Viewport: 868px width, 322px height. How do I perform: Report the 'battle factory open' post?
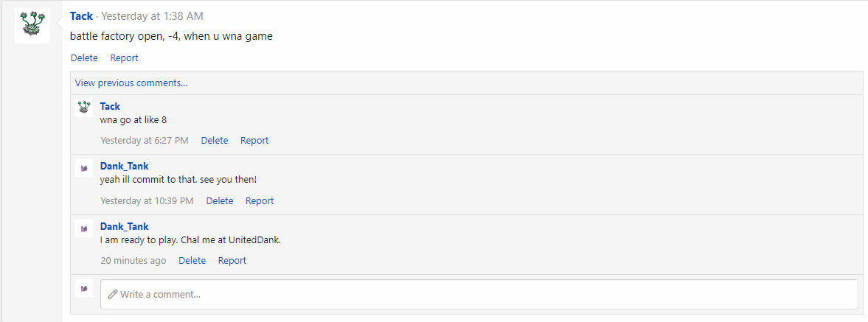(124, 58)
